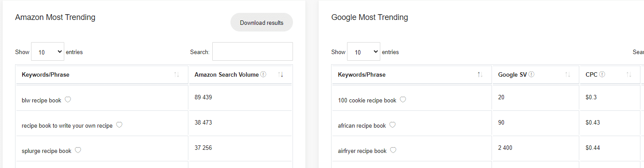Show info for Amazon Search Volume
This screenshot has width=644, height=168.
(x=263, y=74)
